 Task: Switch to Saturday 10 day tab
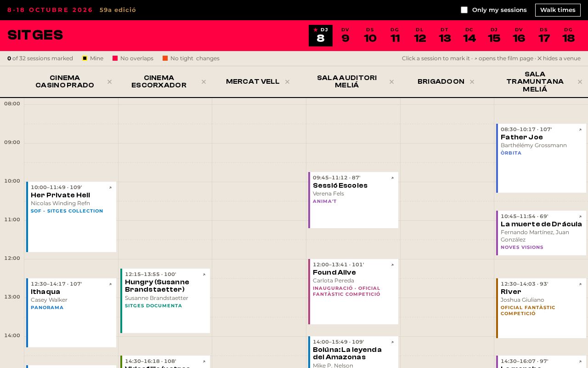click(370, 35)
